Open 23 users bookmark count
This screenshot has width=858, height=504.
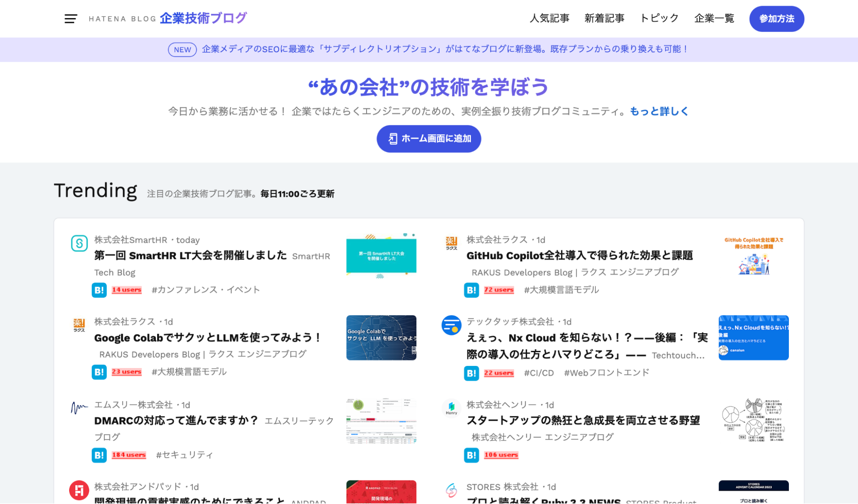click(x=127, y=372)
